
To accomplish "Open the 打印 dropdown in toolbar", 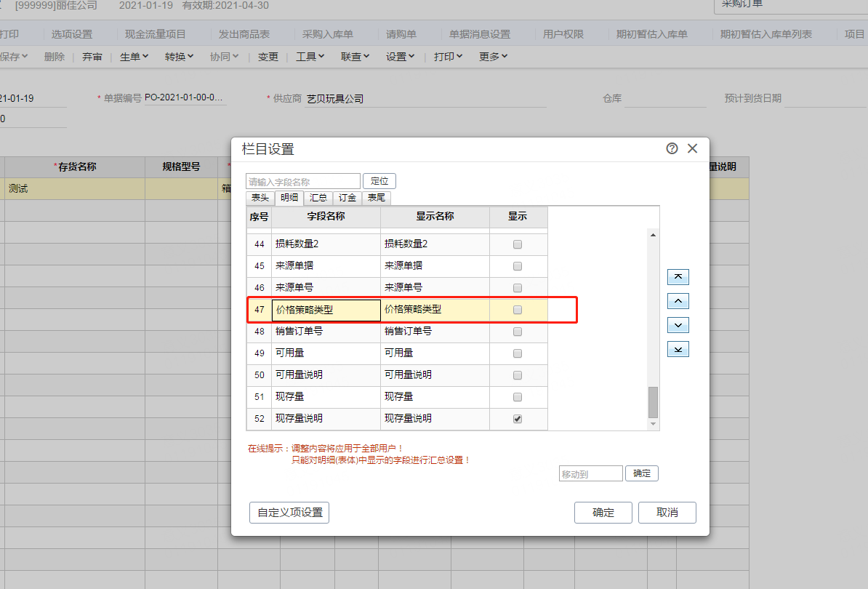I will coord(448,57).
